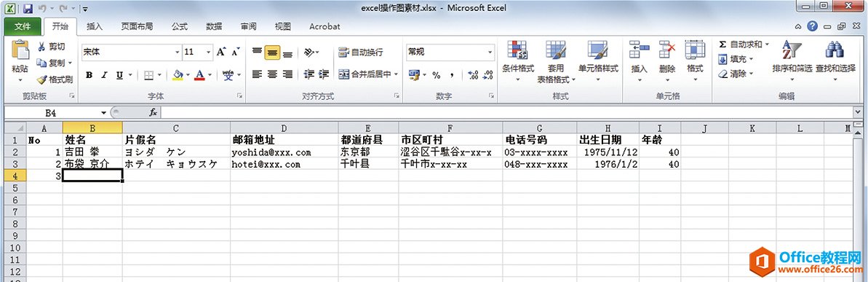Open the File (文件) tab
The height and width of the screenshot is (282, 868).
[23, 26]
